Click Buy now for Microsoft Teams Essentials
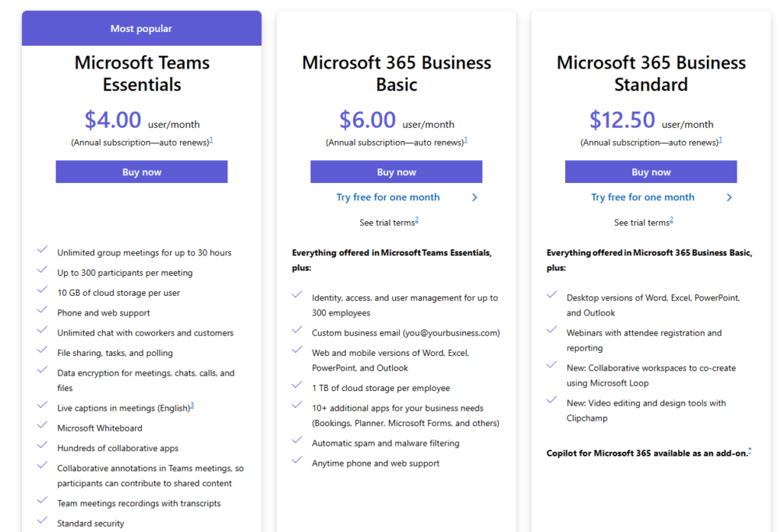Viewport: 781px width, 532px height. tap(141, 171)
